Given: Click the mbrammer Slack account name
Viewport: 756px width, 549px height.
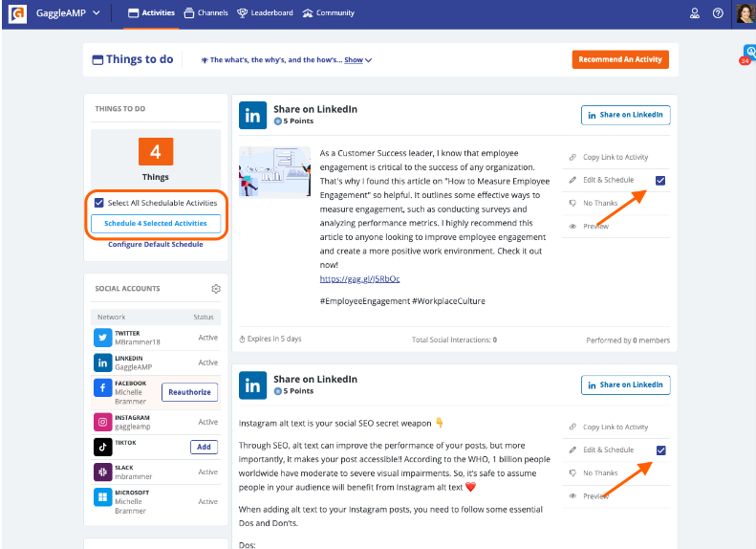Looking at the screenshot, I should coord(134,476).
